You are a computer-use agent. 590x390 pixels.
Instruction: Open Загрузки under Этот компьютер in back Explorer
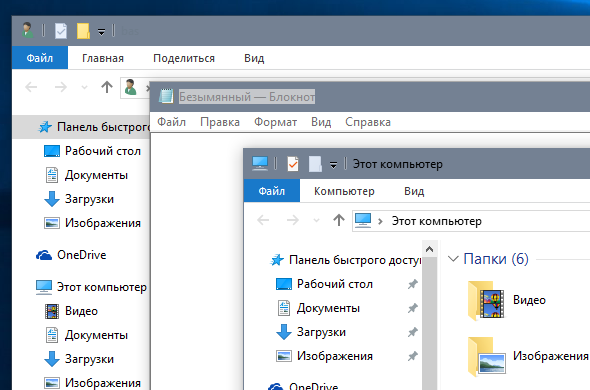(79, 359)
